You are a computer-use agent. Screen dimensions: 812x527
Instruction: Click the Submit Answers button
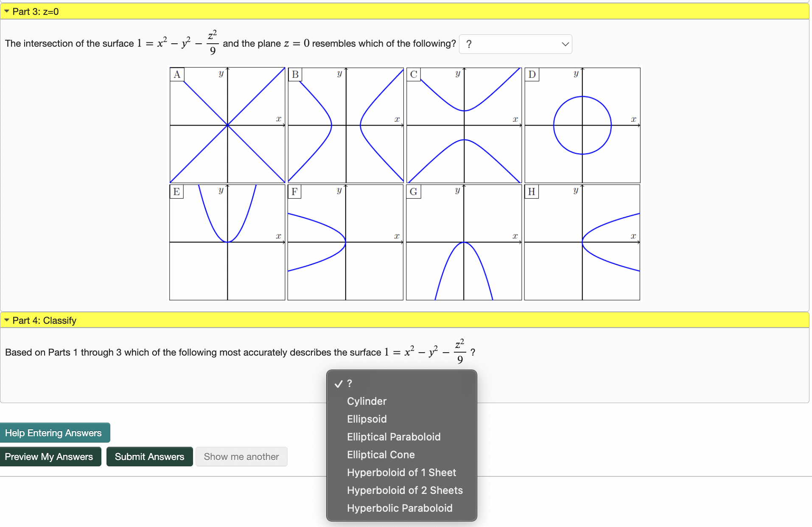[149, 457]
